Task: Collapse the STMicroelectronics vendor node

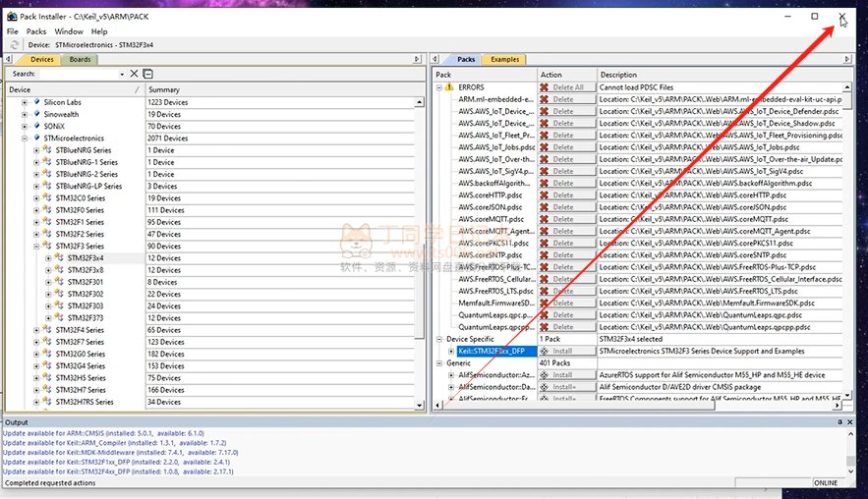Action: tap(25, 139)
